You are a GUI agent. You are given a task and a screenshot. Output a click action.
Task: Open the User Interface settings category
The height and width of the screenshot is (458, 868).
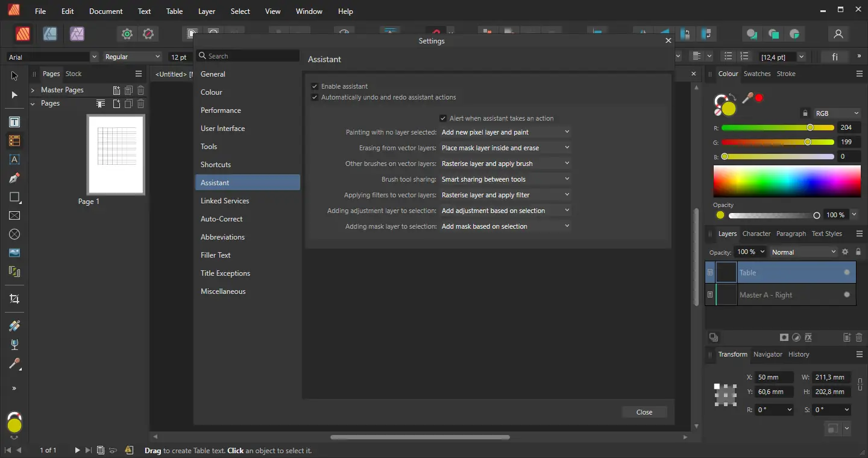(x=247, y=129)
